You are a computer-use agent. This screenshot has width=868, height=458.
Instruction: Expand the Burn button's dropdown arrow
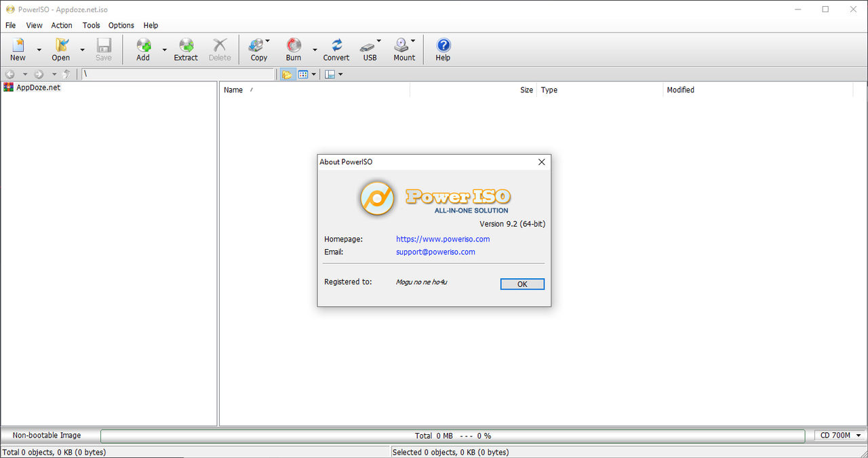coord(315,50)
